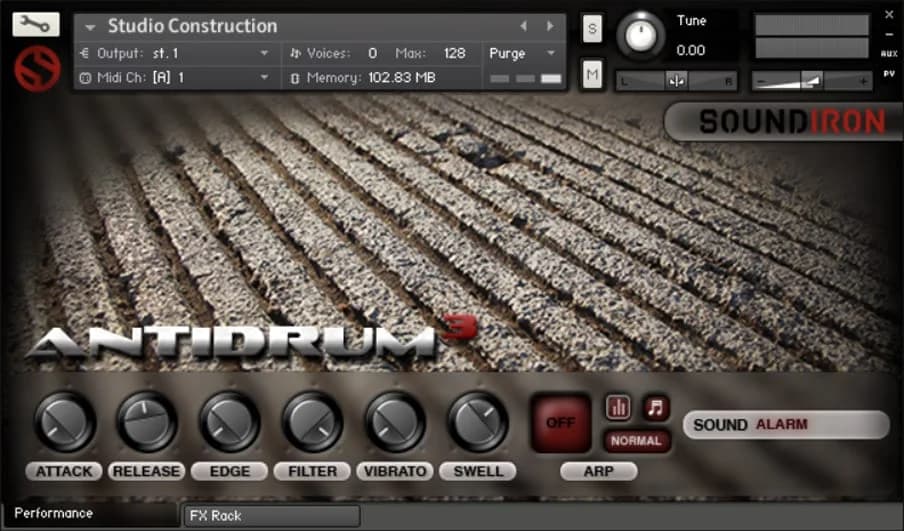Go to previous instrument preset arrow

click(x=523, y=26)
